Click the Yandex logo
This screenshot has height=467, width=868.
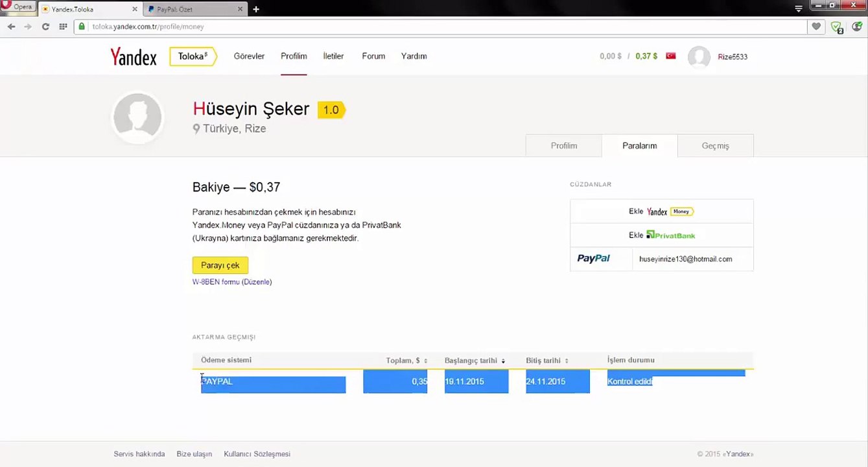coord(134,57)
